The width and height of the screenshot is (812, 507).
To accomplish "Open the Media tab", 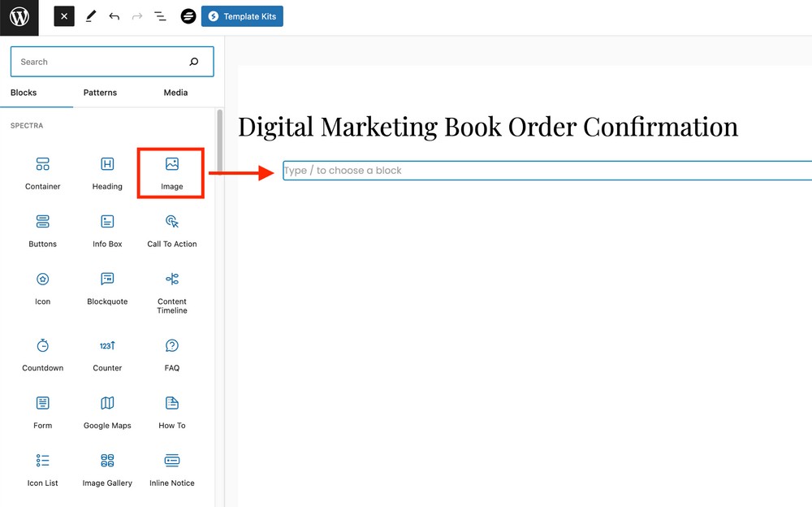I will [x=175, y=92].
